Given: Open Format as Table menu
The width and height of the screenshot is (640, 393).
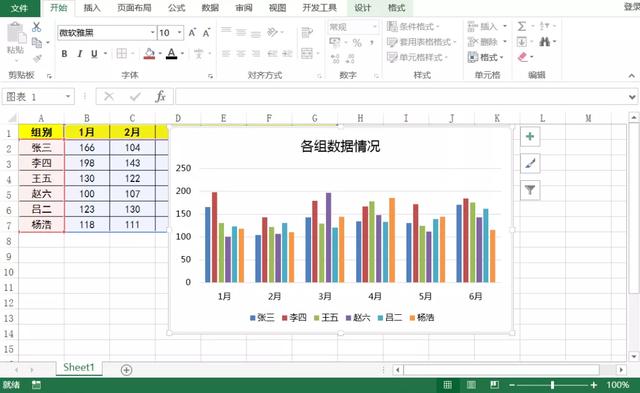Looking at the screenshot, I should tap(421, 42).
